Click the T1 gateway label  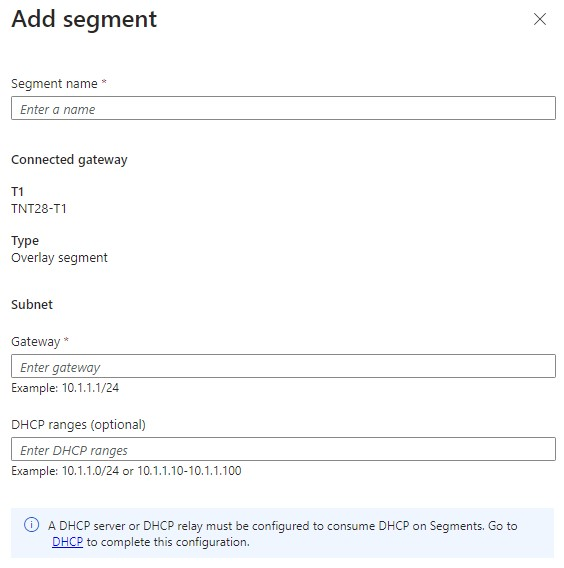pyautogui.click(x=17, y=191)
